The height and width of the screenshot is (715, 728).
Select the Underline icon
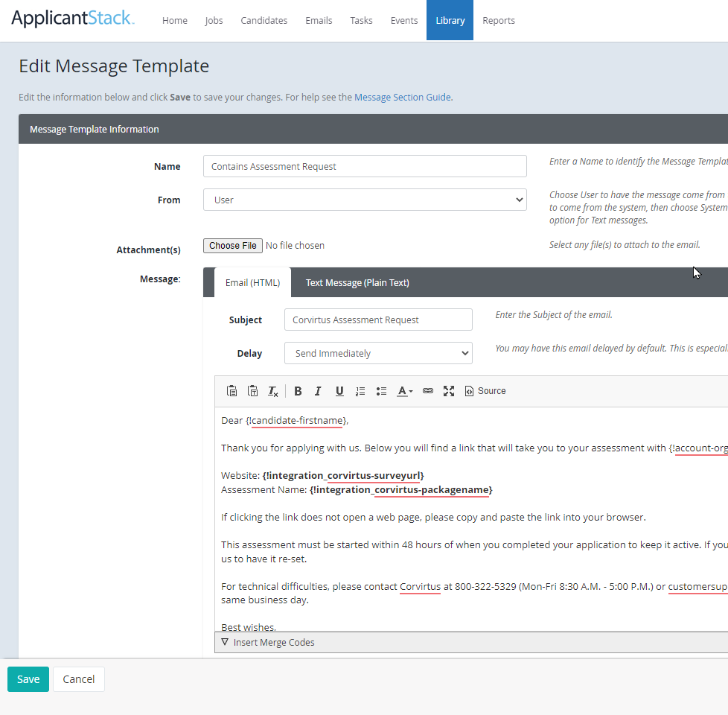[339, 390]
